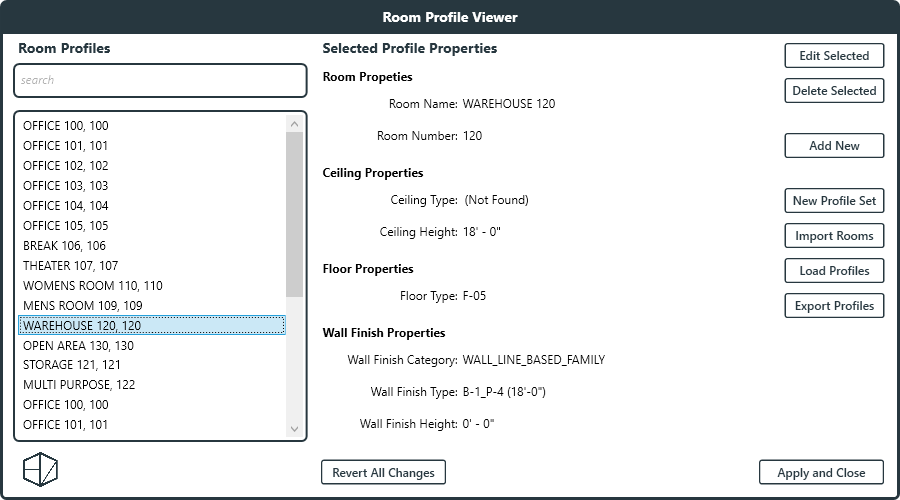Click the scroll up arrow in profile list

294,124
